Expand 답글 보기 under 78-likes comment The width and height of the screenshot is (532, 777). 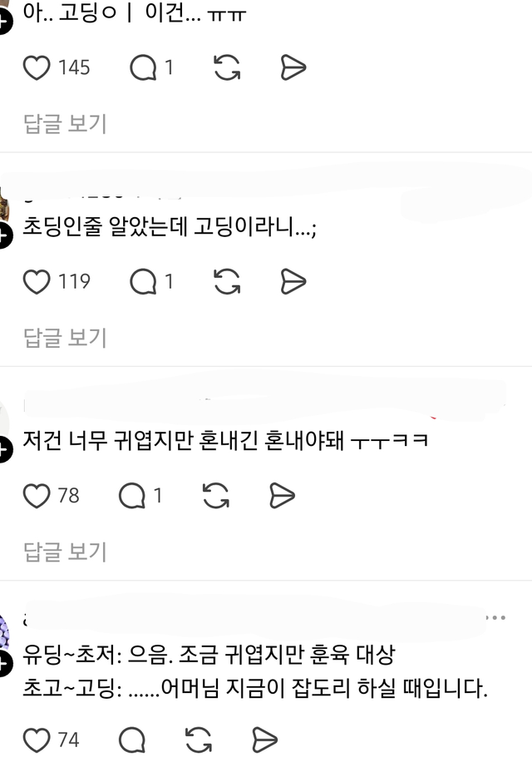(65, 552)
